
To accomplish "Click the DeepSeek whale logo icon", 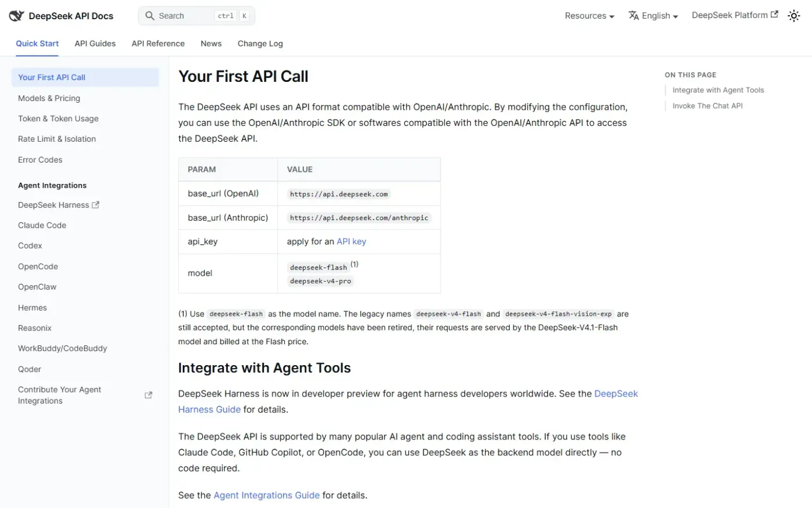I will click(x=16, y=16).
